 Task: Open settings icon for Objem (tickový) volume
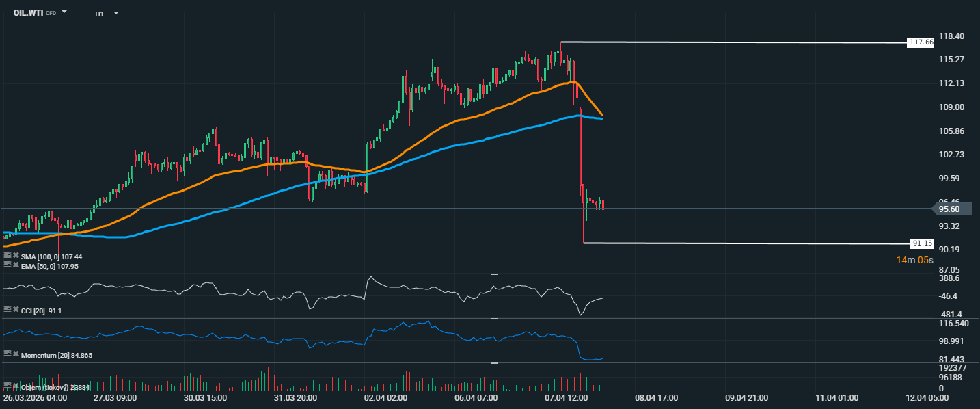tap(8, 386)
